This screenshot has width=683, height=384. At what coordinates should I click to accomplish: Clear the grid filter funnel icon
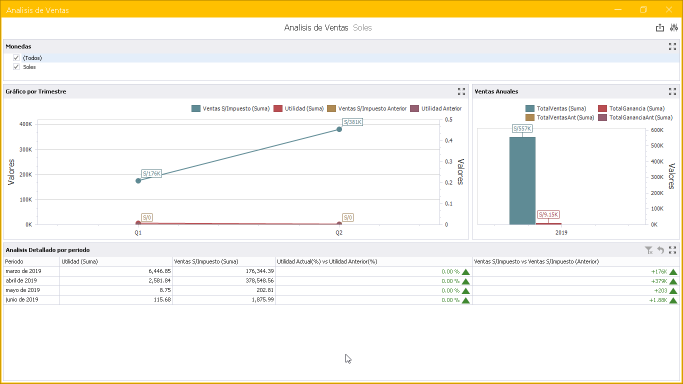point(649,250)
